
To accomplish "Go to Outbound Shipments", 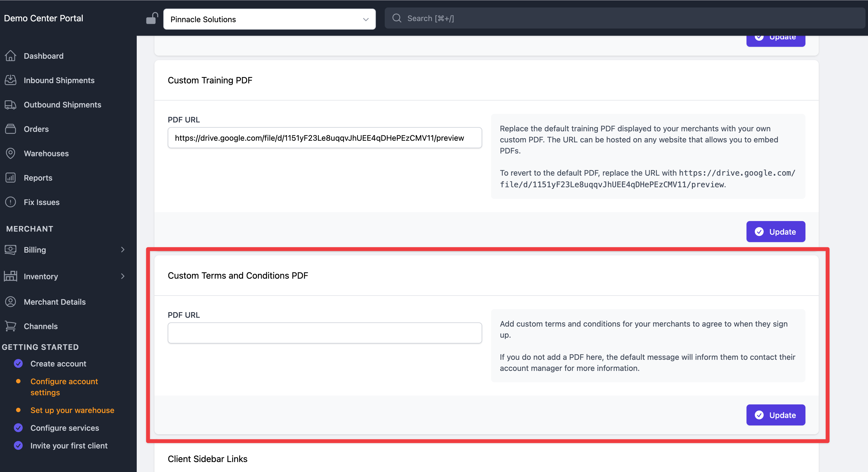I will click(62, 104).
